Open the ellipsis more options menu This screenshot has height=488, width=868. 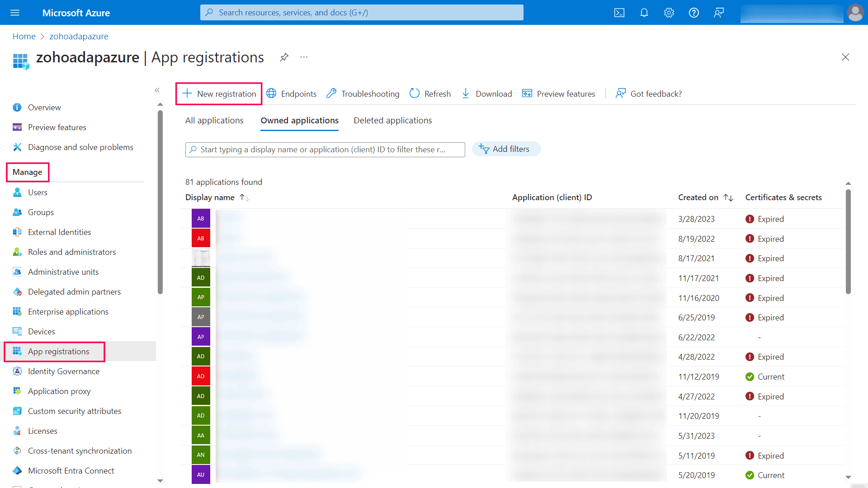[303, 57]
